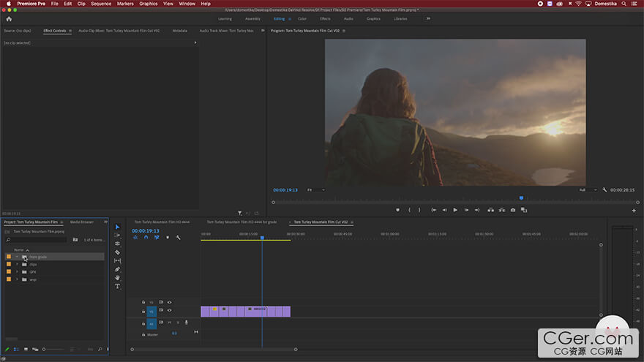
Task: Select the Type tool
Action: 117,286
